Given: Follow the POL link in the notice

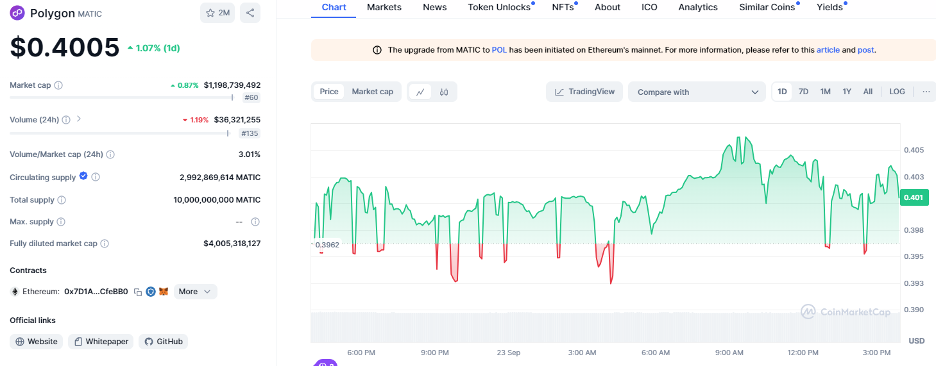Looking at the screenshot, I should tap(499, 50).
